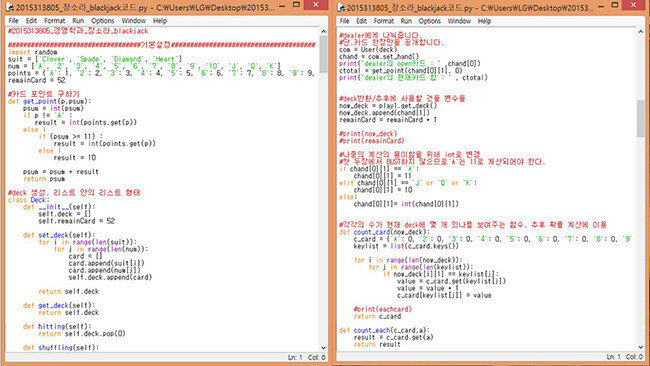Open File menu in right IDLE window

(x=344, y=21)
